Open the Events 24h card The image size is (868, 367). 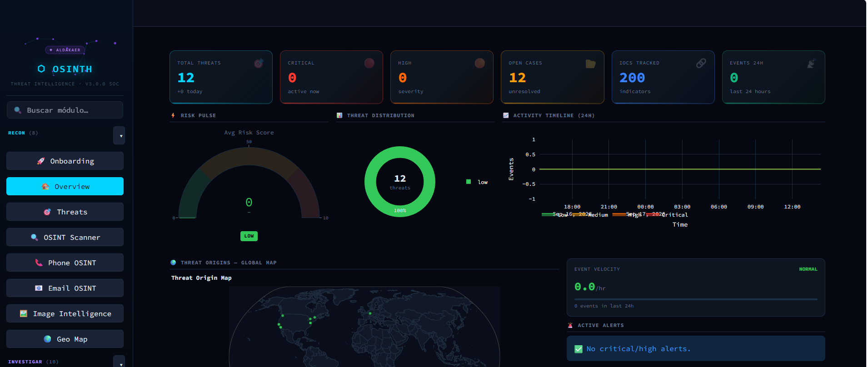[773, 77]
